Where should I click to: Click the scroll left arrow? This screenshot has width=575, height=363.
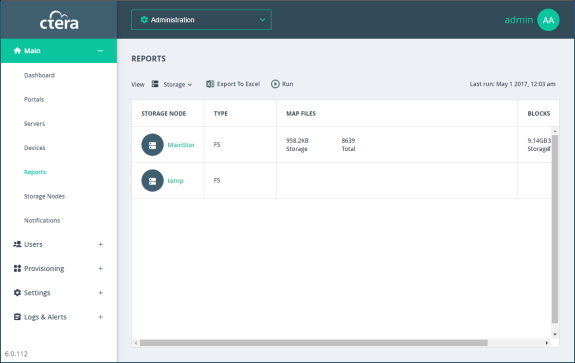[x=136, y=343]
